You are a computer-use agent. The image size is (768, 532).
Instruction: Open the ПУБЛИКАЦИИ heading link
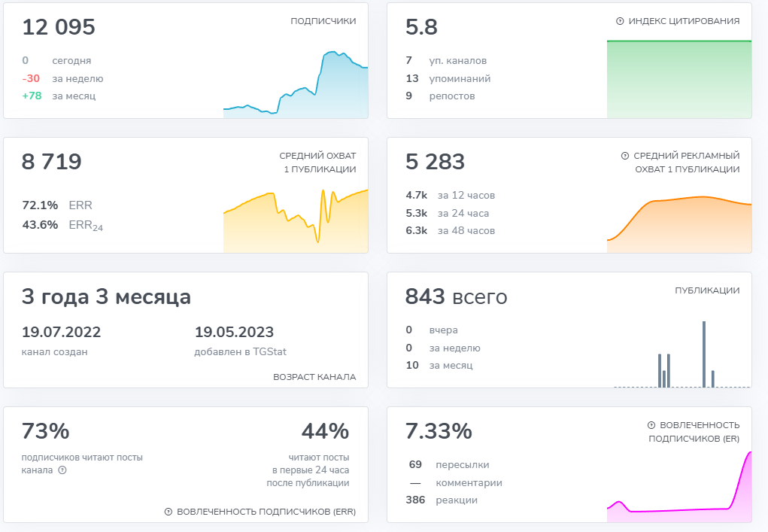pyautogui.click(x=707, y=290)
